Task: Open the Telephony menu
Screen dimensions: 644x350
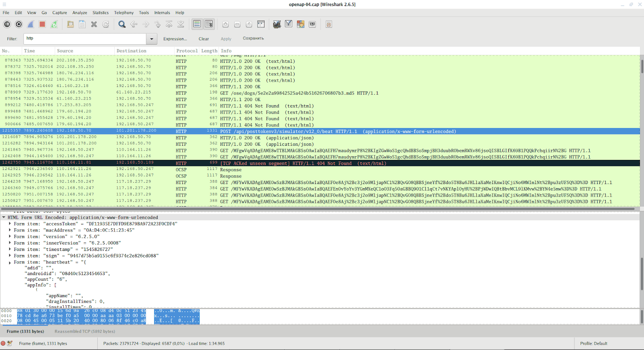Action: pyautogui.click(x=124, y=12)
